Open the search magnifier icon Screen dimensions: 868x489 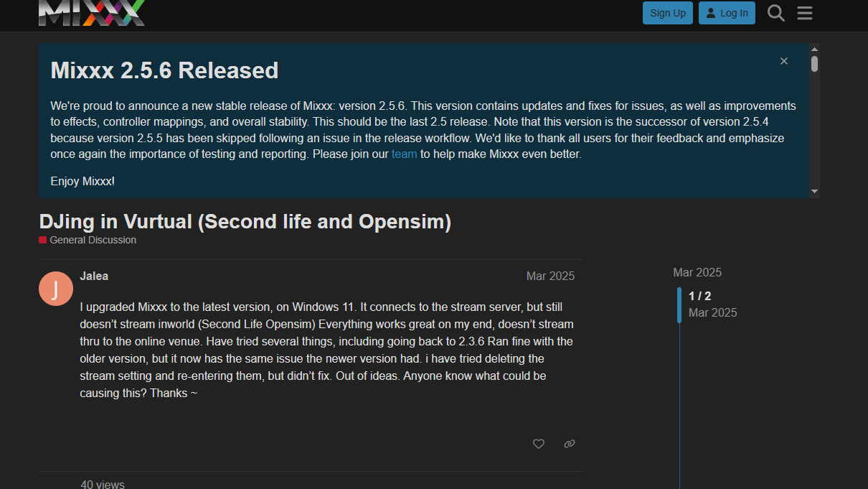(x=775, y=13)
